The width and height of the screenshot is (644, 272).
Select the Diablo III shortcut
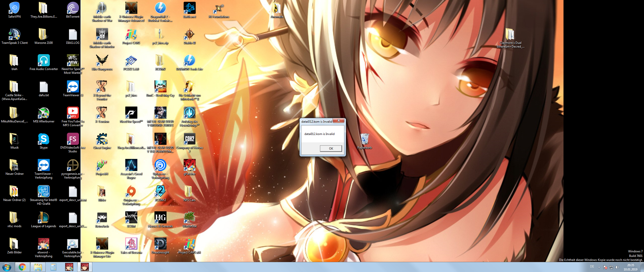click(189, 36)
